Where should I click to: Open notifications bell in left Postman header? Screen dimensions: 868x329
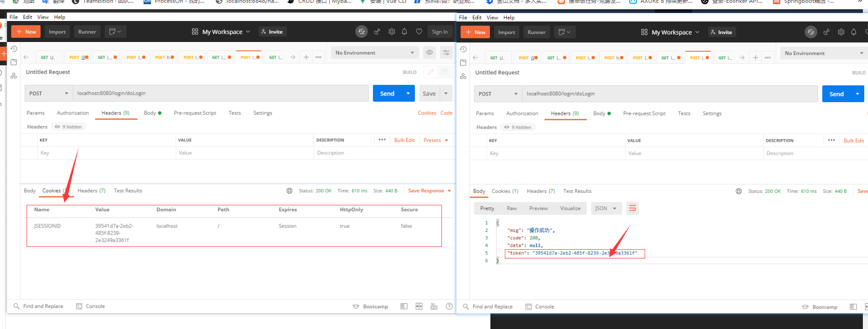click(405, 32)
